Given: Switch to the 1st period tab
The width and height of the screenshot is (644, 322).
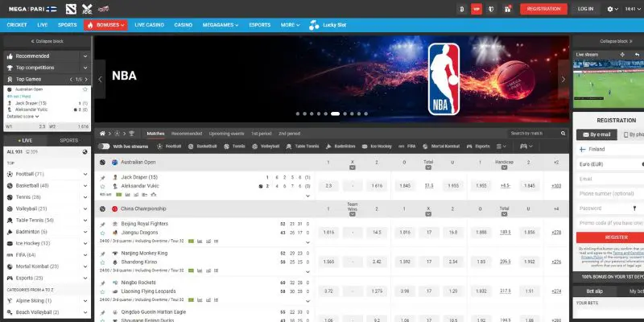Looking at the screenshot, I should (x=261, y=134).
